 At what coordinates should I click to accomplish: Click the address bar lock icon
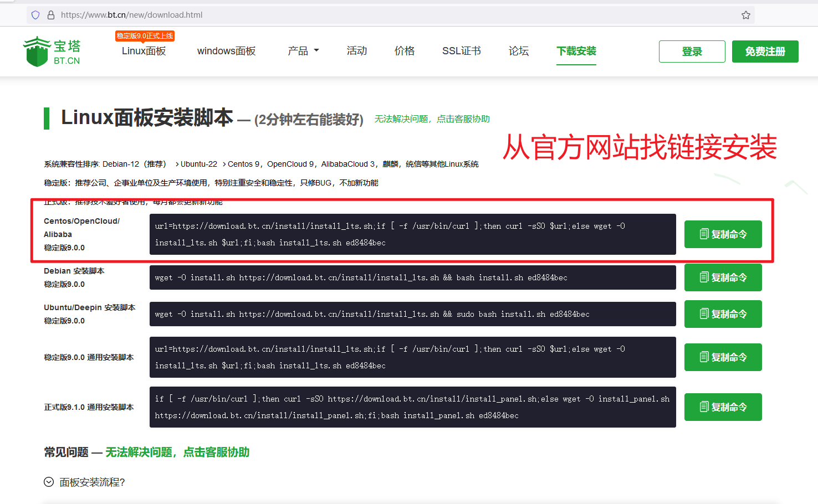point(51,15)
